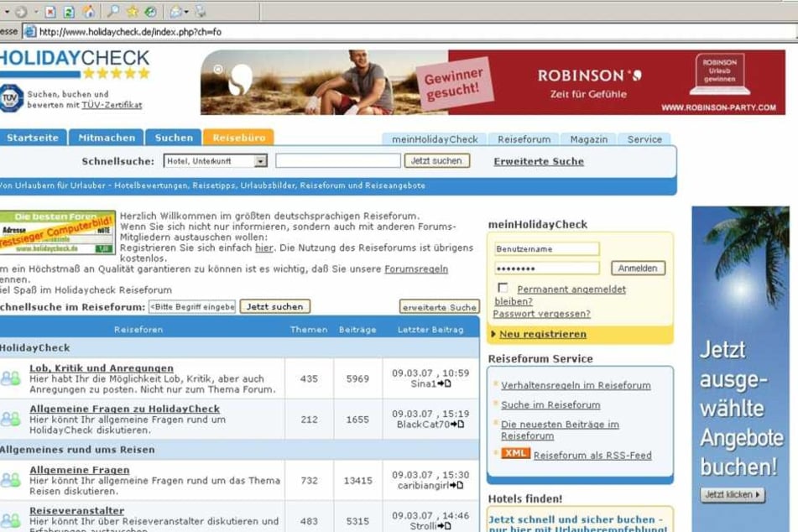The width and height of the screenshot is (798, 532).
Task: Click the HolidayCheck logo
Action: pos(75,64)
